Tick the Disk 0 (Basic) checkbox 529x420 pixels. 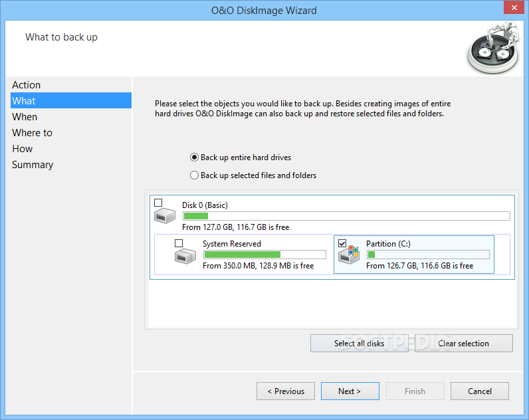coord(158,203)
